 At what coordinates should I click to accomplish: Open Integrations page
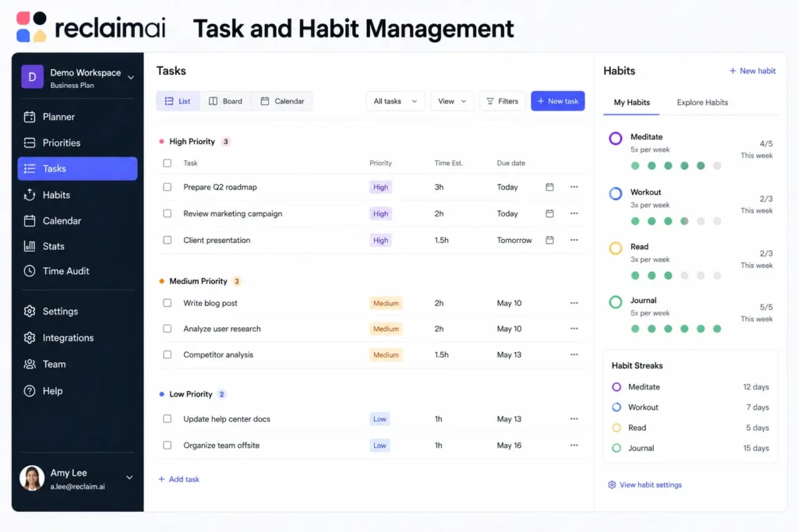click(x=77, y=338)
